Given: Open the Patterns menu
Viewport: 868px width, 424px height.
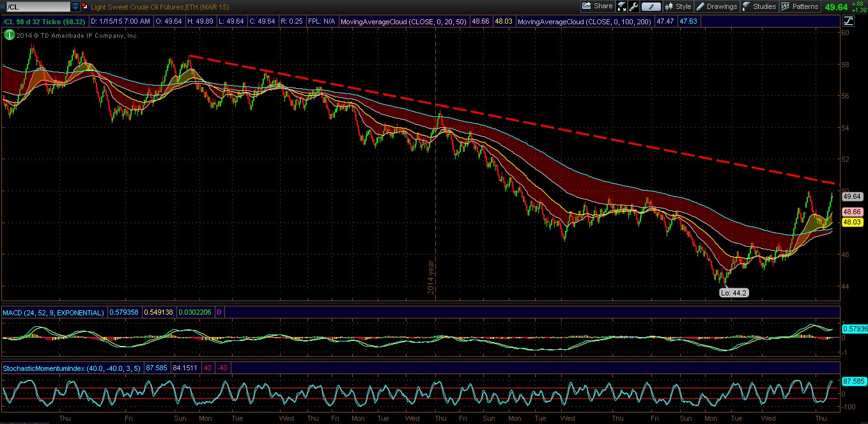Looking at the screenshot, I should tap(800, 6).
